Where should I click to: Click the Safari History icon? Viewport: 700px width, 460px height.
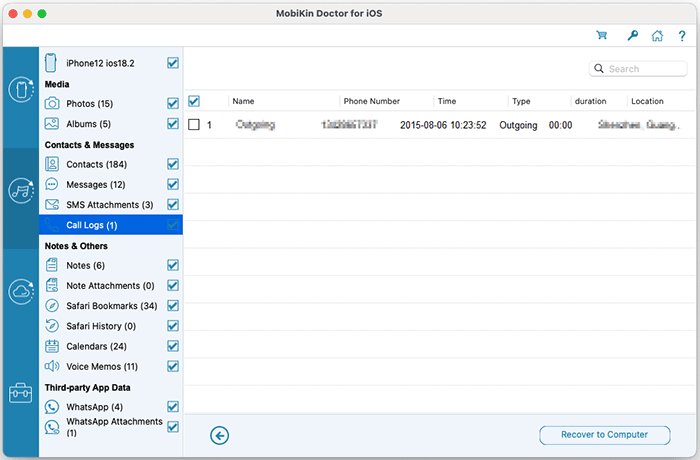click(x=52, y=326)
